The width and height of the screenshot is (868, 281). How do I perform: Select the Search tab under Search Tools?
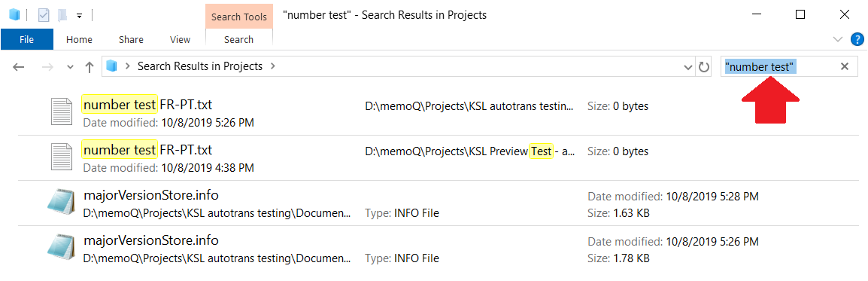[x=238, y=39]
